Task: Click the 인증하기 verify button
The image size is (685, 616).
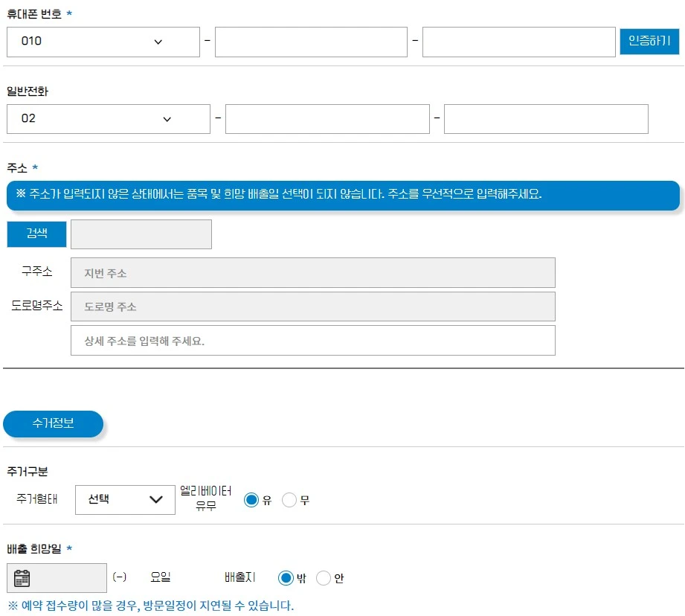Action: click(649, 41)
